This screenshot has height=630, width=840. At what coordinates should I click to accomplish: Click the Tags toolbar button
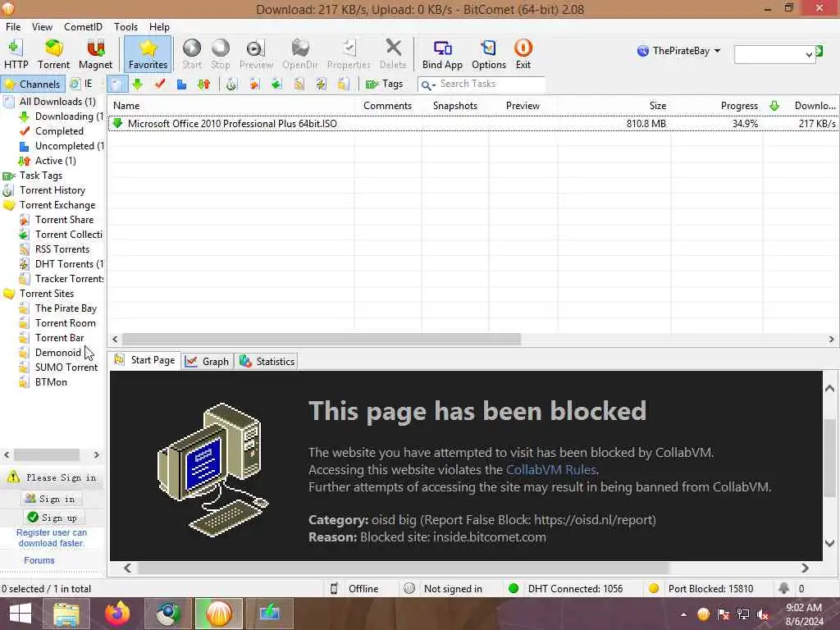click(x=384, y=84)
